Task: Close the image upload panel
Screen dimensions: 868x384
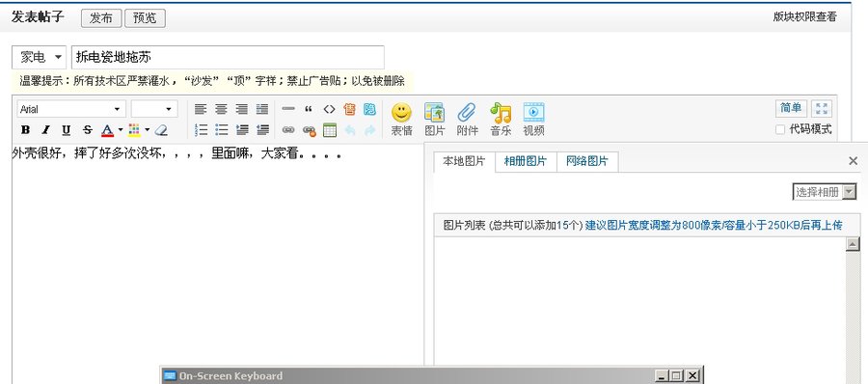Action: click(854, 161)
